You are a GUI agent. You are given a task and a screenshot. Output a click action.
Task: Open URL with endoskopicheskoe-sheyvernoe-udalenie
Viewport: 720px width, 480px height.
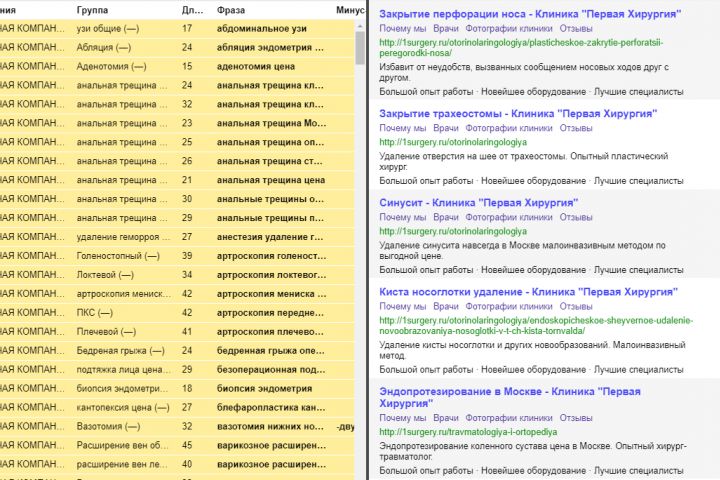coord(536,326)
